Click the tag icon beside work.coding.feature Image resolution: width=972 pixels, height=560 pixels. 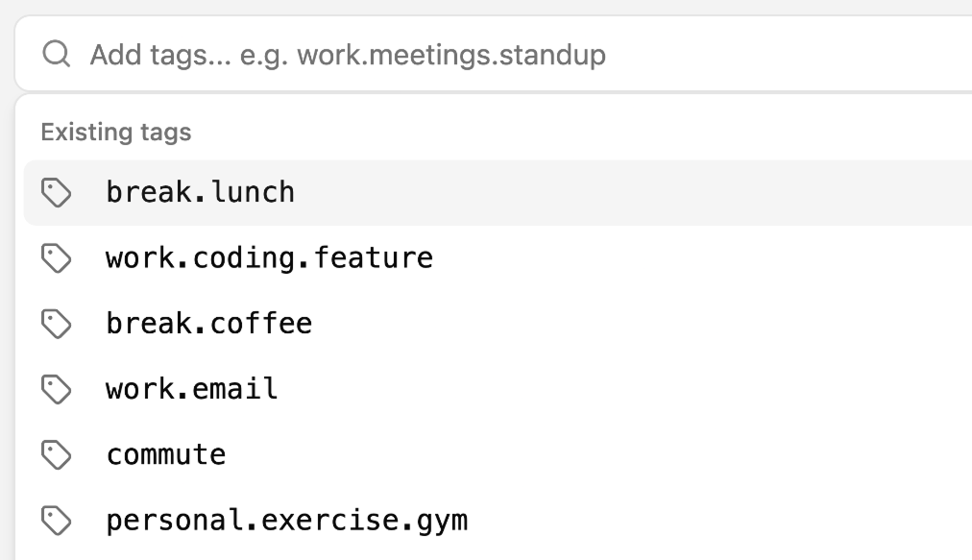(57, 258)
